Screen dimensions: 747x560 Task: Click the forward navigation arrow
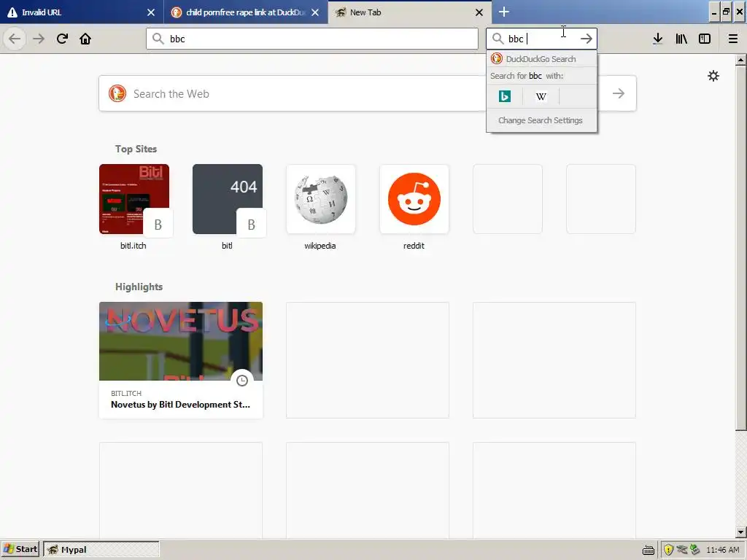point(39,39)
